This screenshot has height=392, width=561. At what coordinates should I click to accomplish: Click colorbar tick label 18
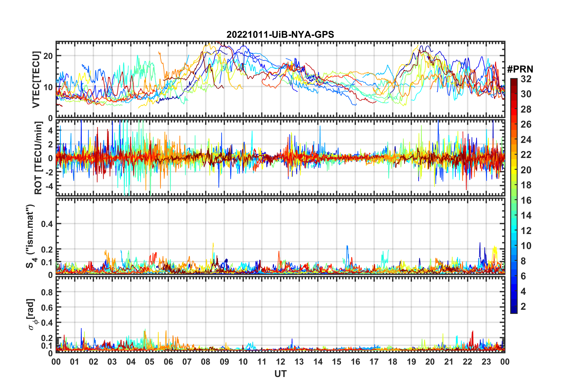[526, 185]
